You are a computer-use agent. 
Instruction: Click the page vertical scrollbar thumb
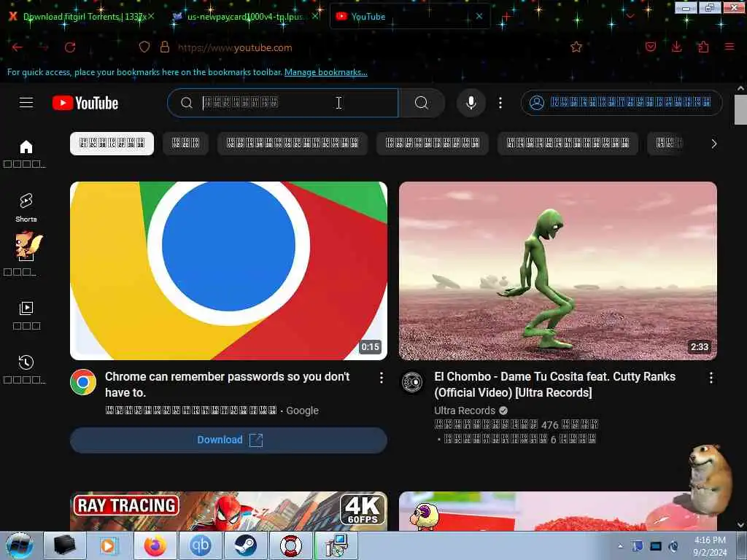tap(740, 109)
